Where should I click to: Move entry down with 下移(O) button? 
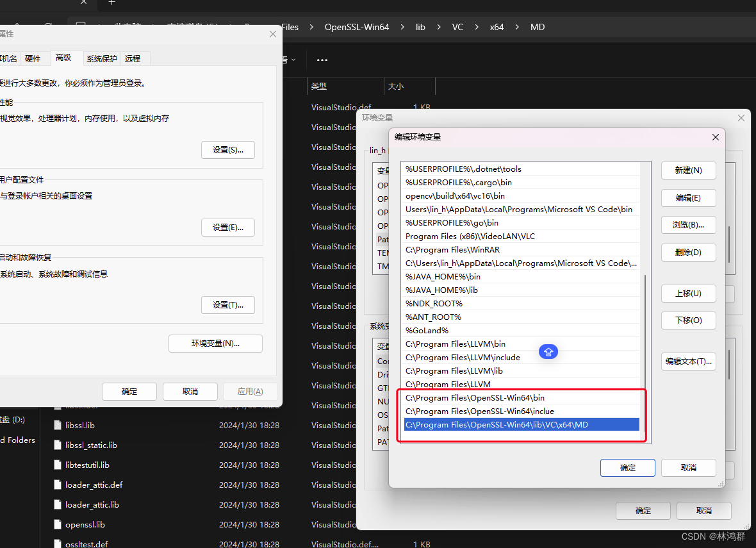pyautogui.click(x=688, y=320)
